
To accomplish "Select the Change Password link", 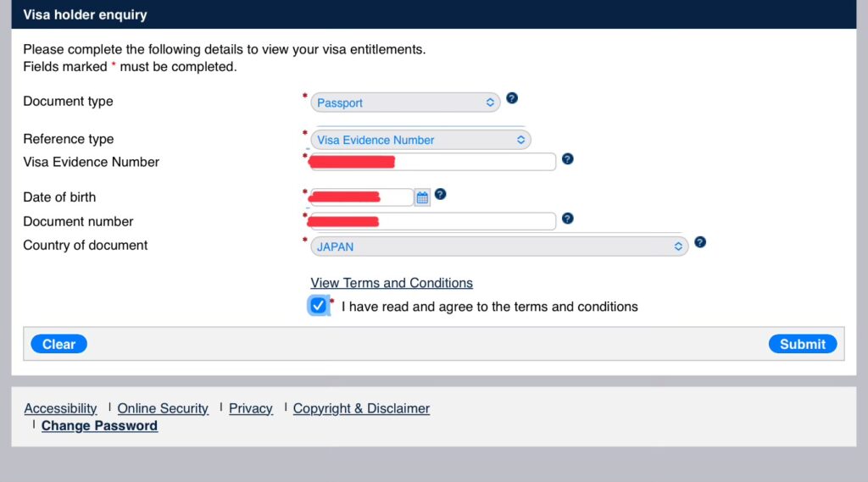I will coord(99,426).
